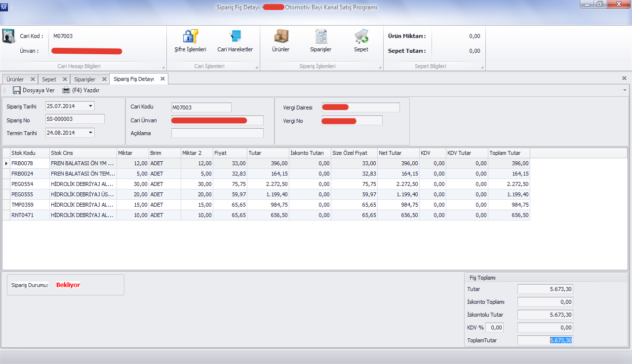Click the customer account avatar icon
The height and width of the screenshot is (364, 632).
(x=9, y=37)
